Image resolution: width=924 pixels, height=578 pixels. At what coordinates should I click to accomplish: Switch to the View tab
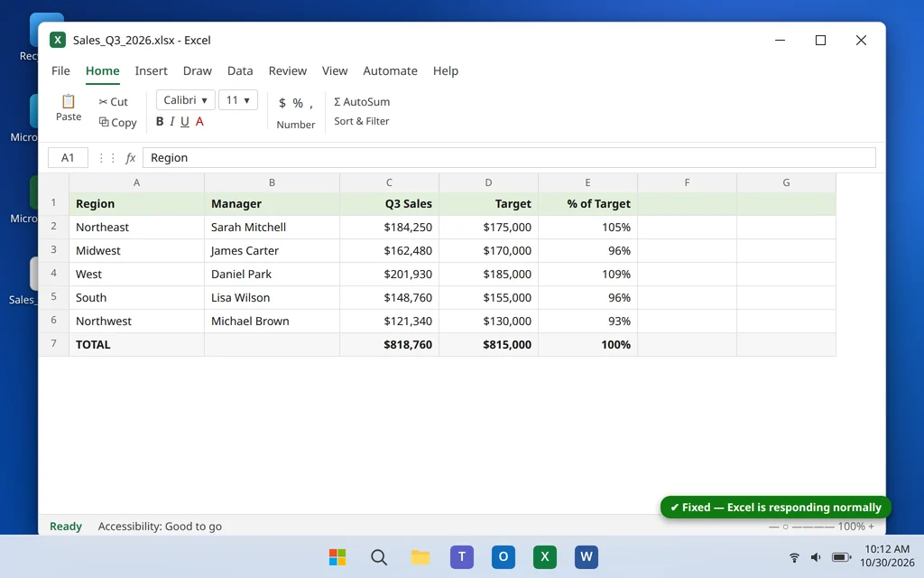coord(335,70)
